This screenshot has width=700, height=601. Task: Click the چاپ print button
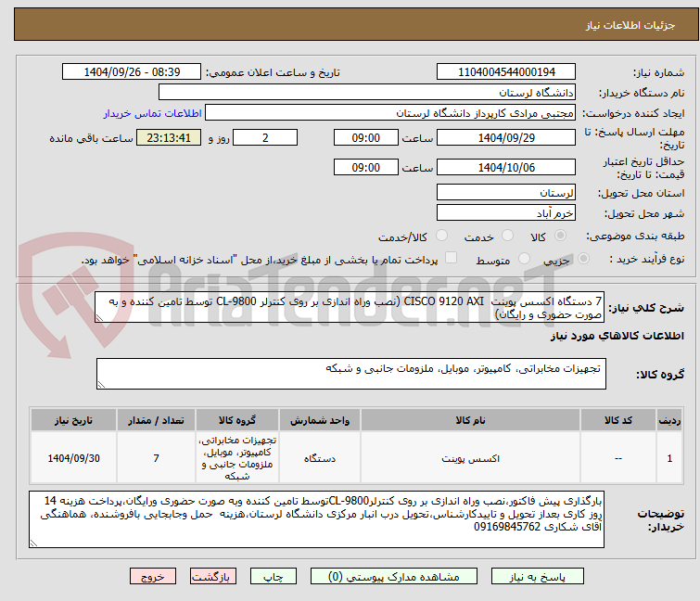pos(273,577)
